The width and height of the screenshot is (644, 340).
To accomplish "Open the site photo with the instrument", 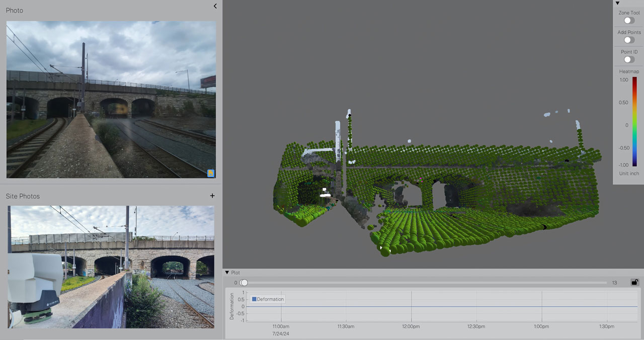I will [x=111, y=266].
